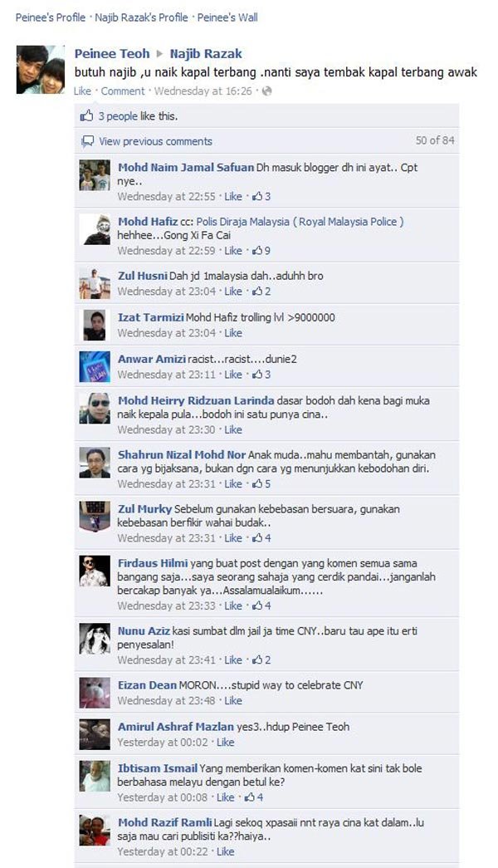Click likes thumb icon on Shahrun Nizal's comment

click(257, 483)
